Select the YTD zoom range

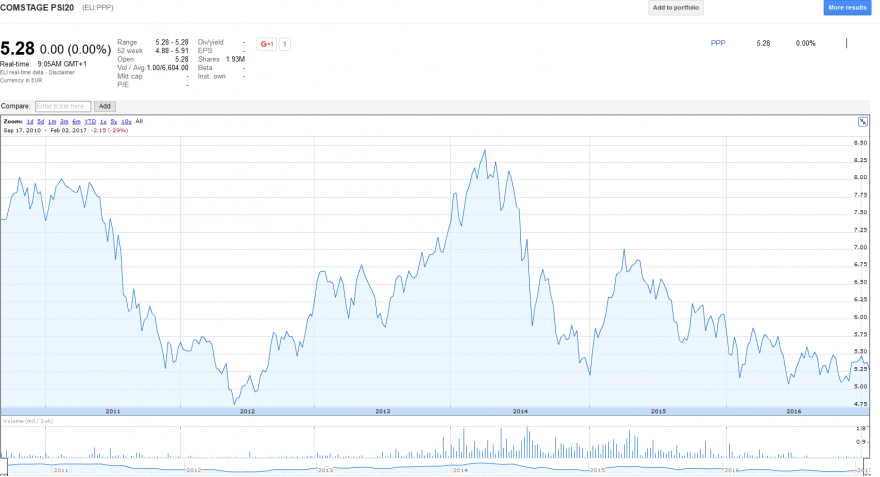click(x=90, y=122)
